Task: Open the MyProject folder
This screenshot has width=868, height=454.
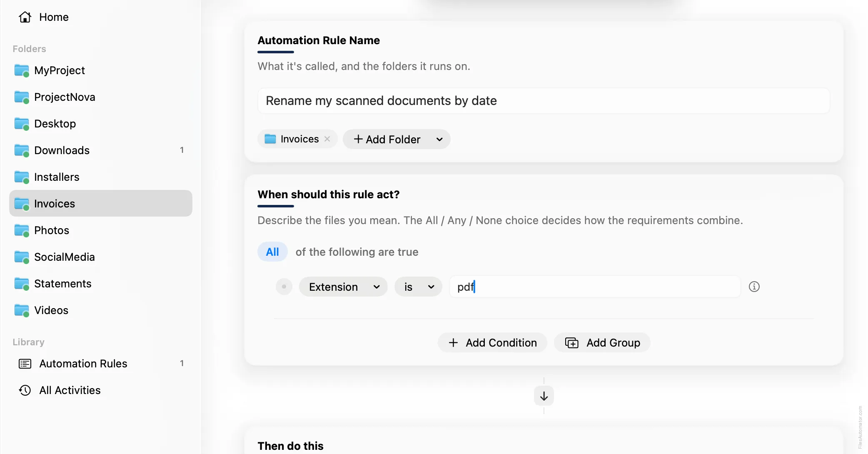Action: pyautogui.click(x=100, y=70)
